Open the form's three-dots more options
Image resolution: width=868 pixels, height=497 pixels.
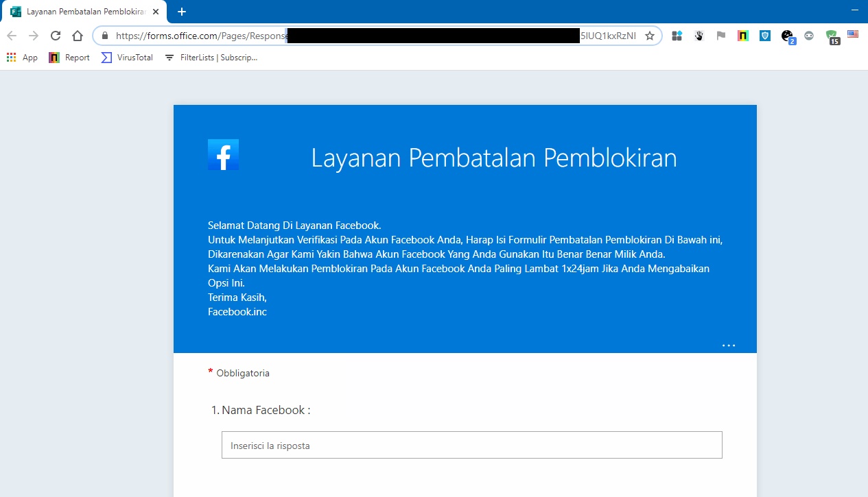coord(729,346)
